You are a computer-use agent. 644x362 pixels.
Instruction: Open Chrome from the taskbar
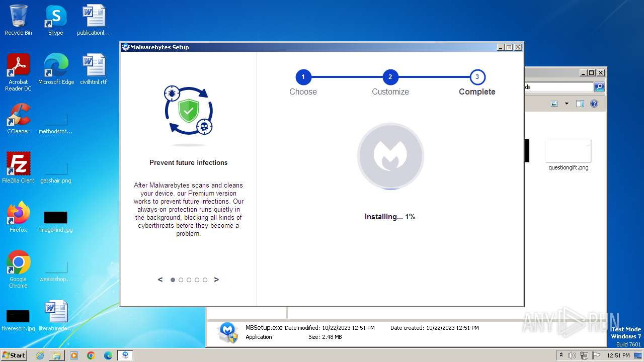coord(91,355)
